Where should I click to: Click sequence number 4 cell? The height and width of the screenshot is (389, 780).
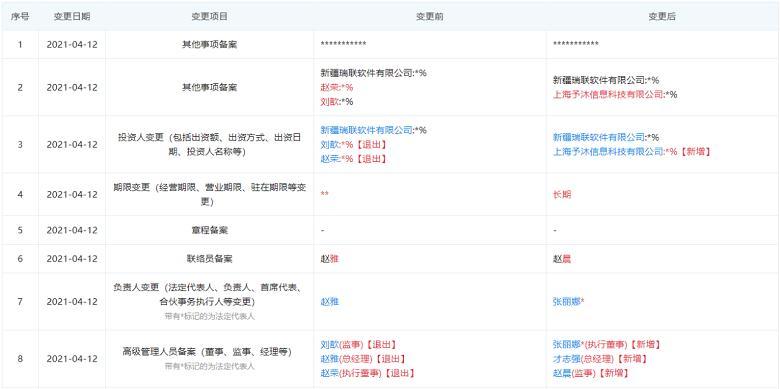click(20, 194)
